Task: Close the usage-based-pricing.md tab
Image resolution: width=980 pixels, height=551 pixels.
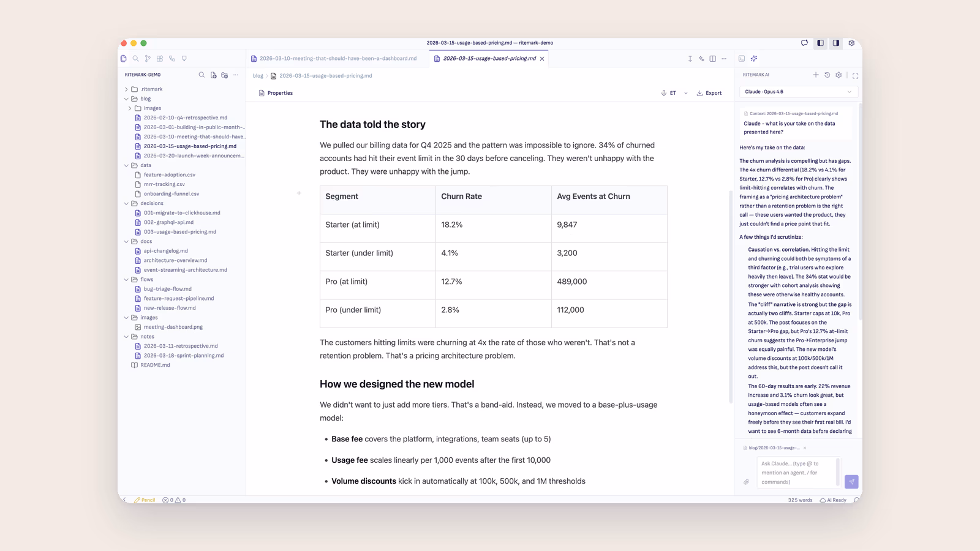Action: [542, 59]
